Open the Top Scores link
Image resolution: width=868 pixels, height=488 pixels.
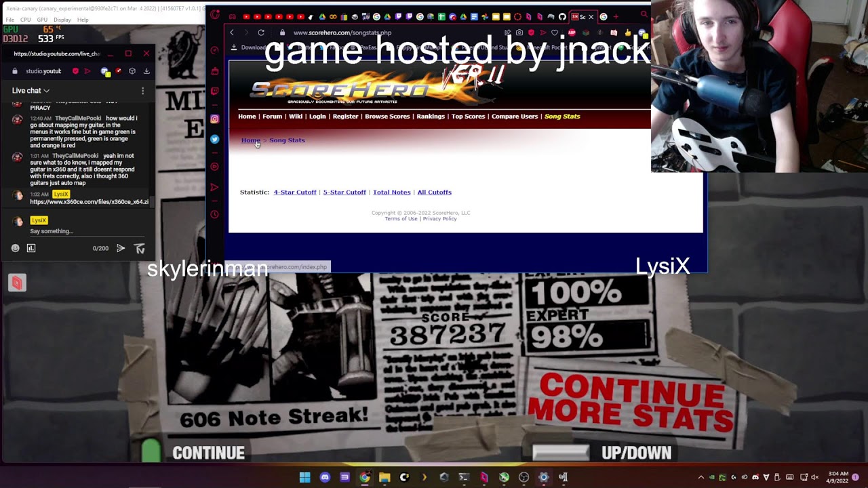click(468, 117)
